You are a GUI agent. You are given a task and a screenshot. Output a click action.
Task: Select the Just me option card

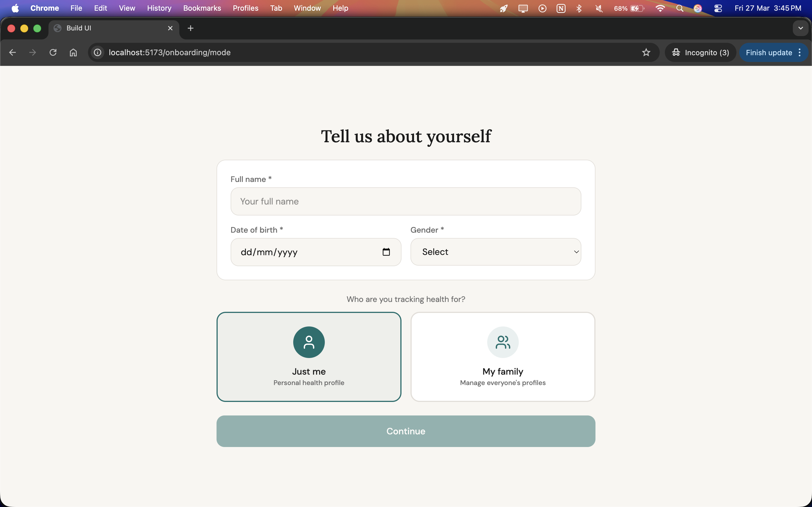pos(309,356)
